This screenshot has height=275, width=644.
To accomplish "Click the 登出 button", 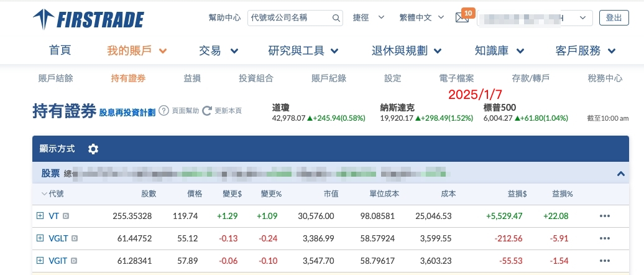I will (x=614, y=17).
